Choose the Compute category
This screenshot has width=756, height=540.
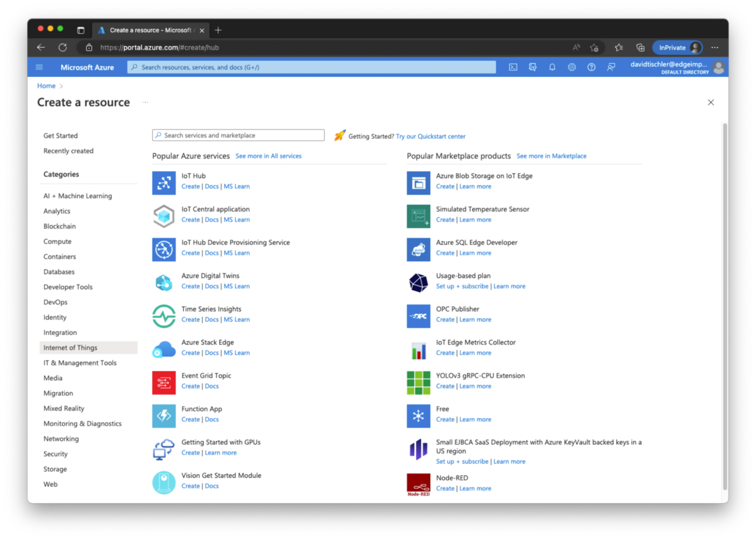[x=57, y=241]
